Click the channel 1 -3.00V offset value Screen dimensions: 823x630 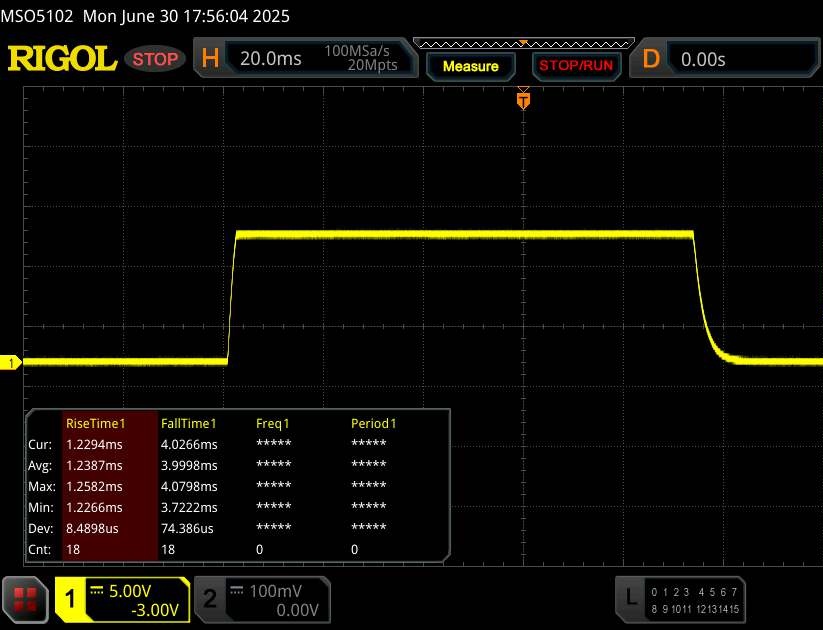click(155, 610)
